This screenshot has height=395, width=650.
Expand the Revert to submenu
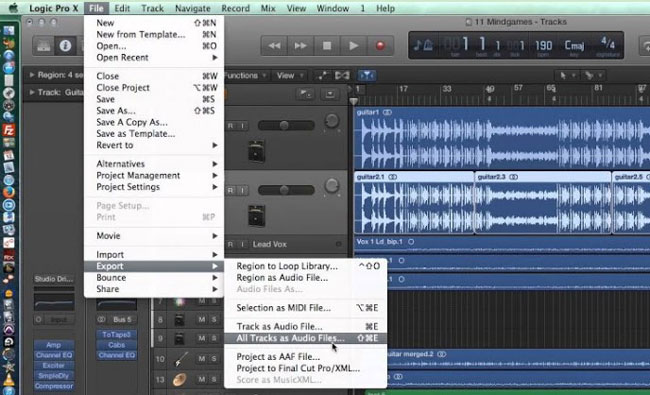coord(154,145)
